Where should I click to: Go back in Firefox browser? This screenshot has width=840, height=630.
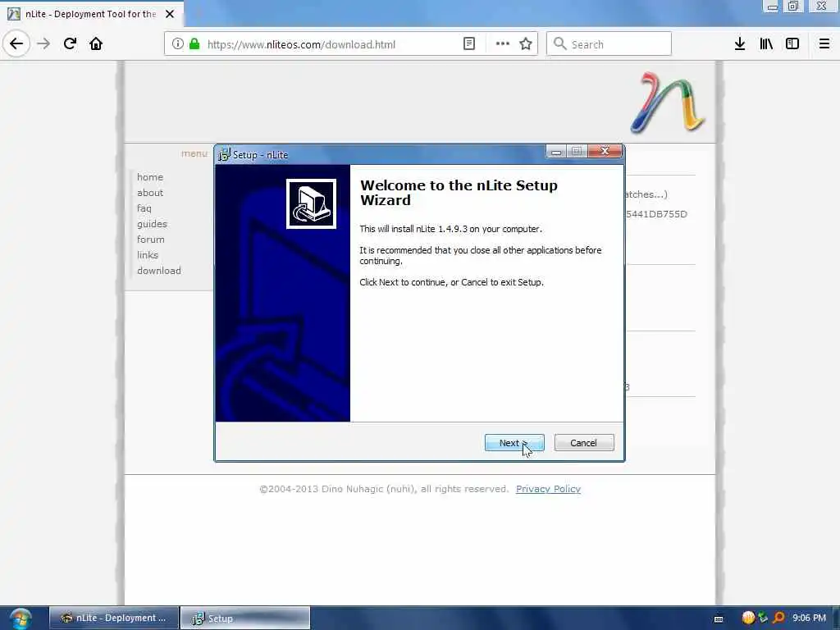(x=16, y=43)
